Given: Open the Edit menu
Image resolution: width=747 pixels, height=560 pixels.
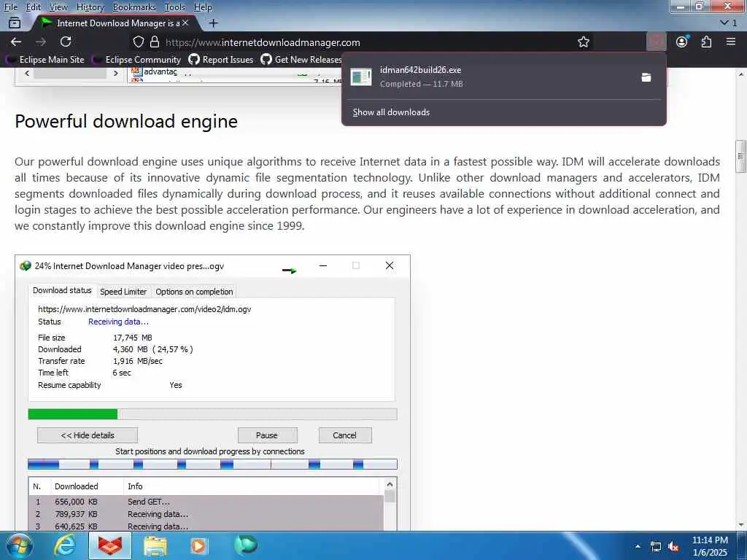Looking at the screenshot, I should [x=33, y=7].
